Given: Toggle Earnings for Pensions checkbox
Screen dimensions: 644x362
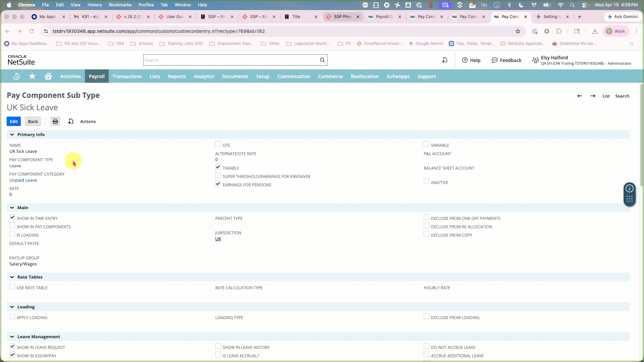Looking at the screenshot, I should 218,184.
